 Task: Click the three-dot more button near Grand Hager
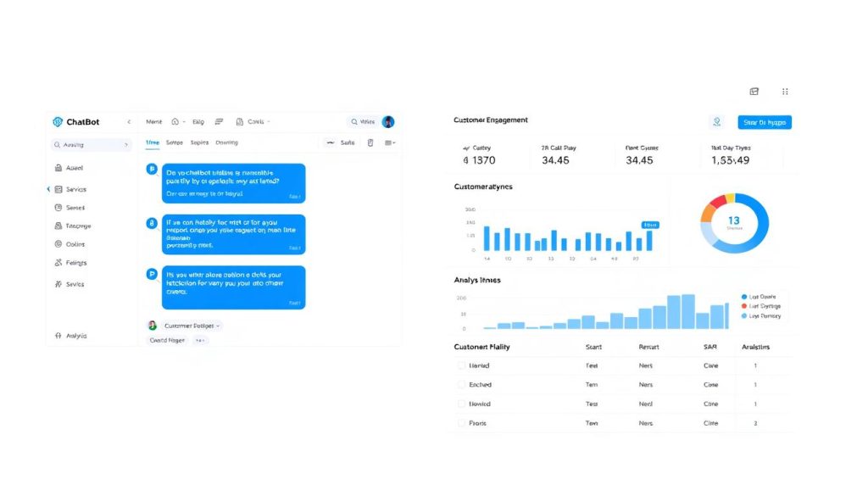[199, 340]
